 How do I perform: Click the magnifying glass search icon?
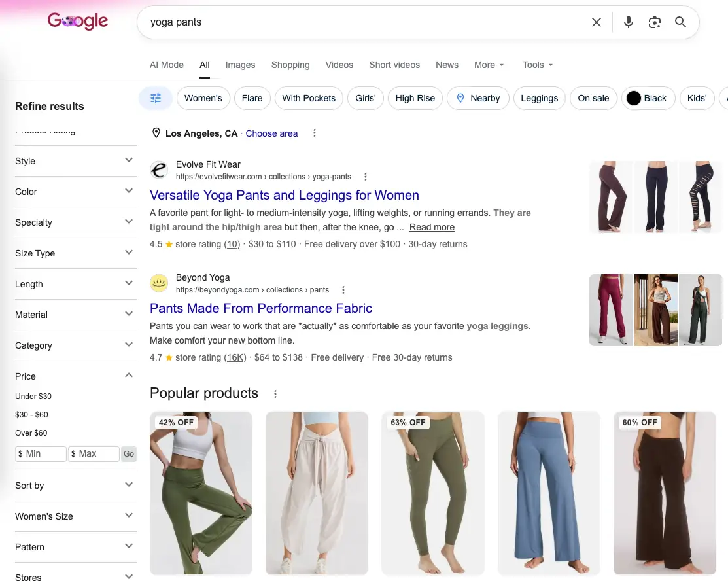coord(680,22)
